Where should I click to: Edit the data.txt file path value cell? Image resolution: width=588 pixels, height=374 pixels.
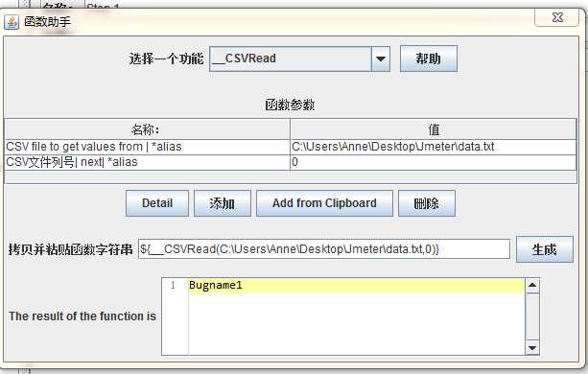pyautogui.click(x=434, y=147)
